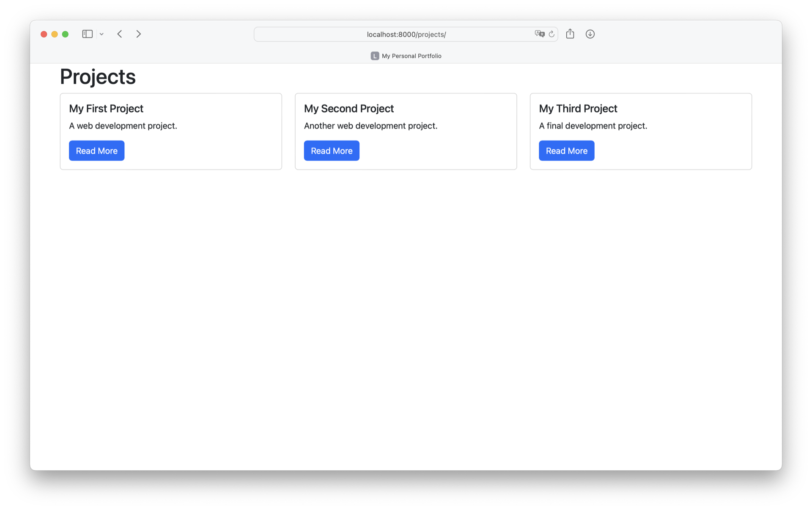Open the Share icon menu
The image size is (812, 510).
(570, 34)
